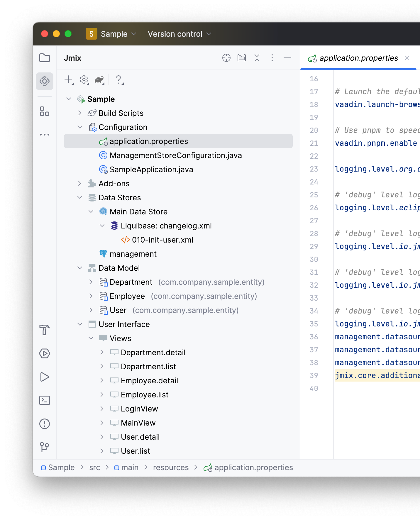Open the Version control dropdown
The image size is (420, 520).
pyautogui.click(x=179, y=34)
